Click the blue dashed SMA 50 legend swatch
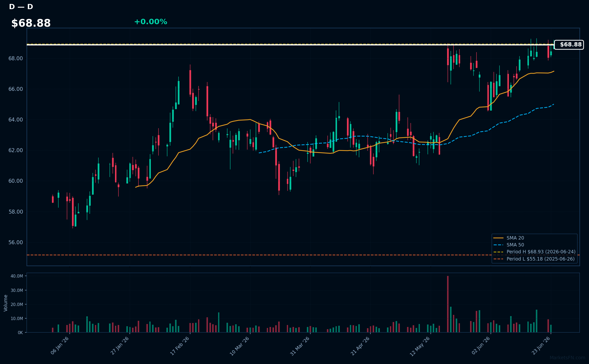589x364 pixels. tap(498, 245)
